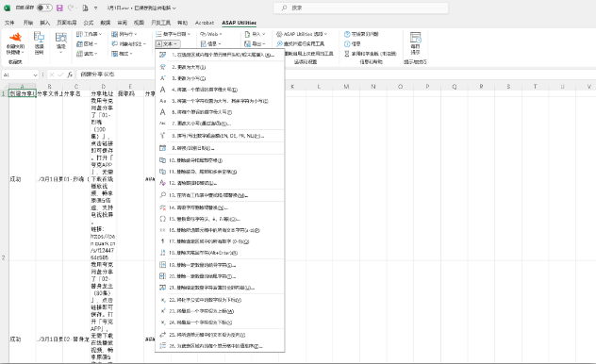
Task: Expand the Range (区域) dropdown
Action: coord(87,43)
